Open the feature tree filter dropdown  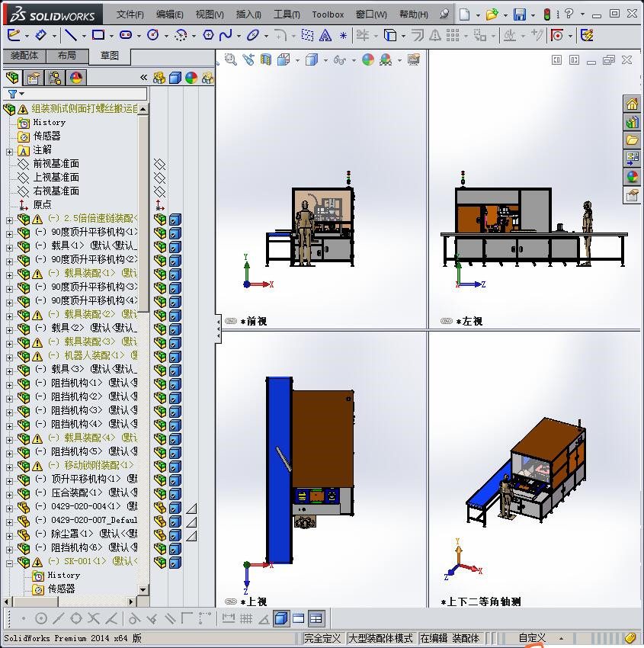22,94
